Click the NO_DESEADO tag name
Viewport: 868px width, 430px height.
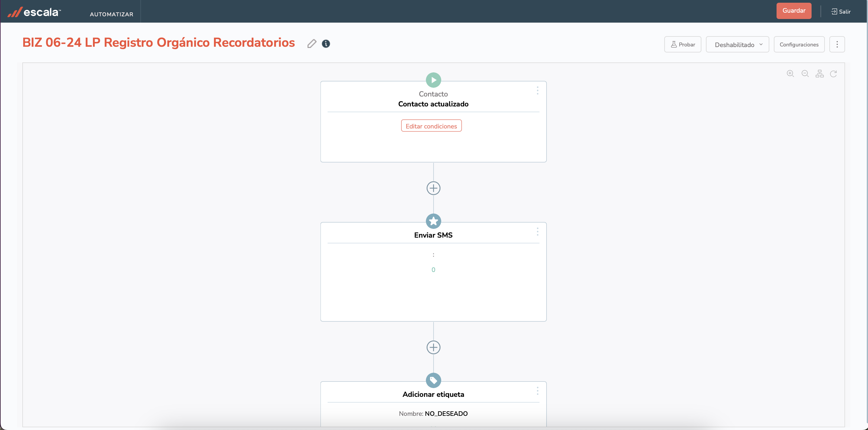pos(446,413)
